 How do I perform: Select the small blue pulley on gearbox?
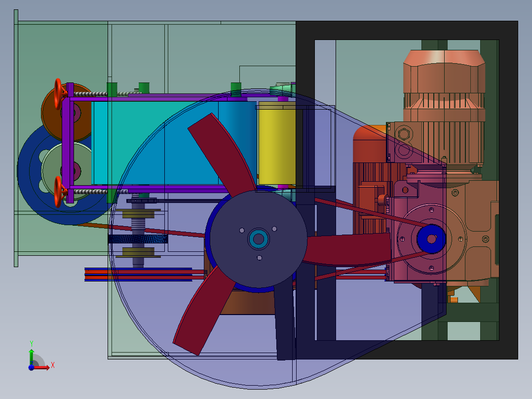coord(431,239)
